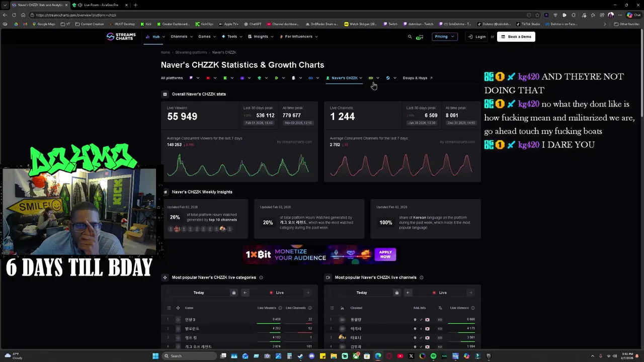Switch to the Live-Room browser tab
This screenshot has width=644, height=362.
100,5
